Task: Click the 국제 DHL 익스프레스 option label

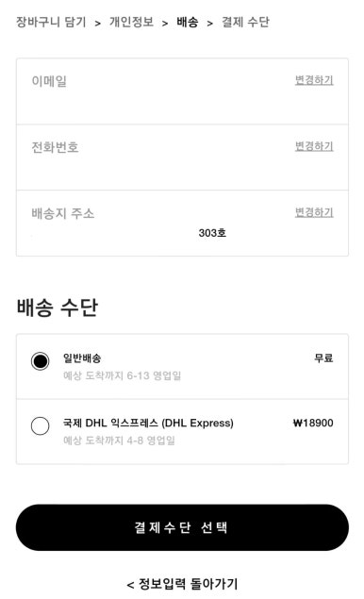Action: click(148, 423)
